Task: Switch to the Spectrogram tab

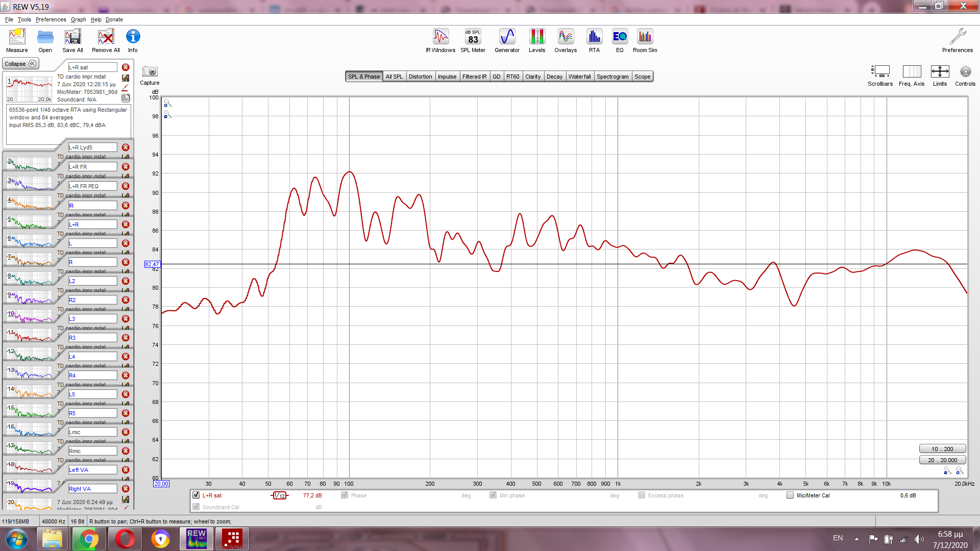Action: (x=612, y=77)
